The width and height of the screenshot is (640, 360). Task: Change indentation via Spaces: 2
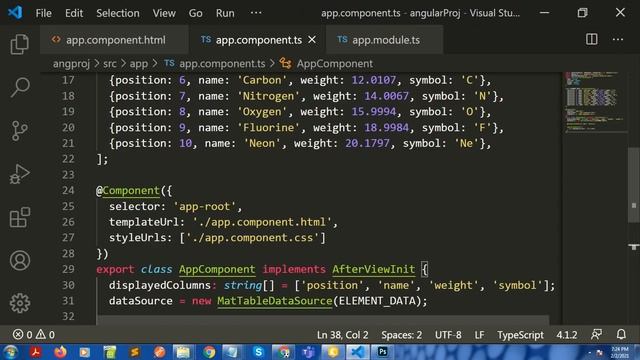401,335
